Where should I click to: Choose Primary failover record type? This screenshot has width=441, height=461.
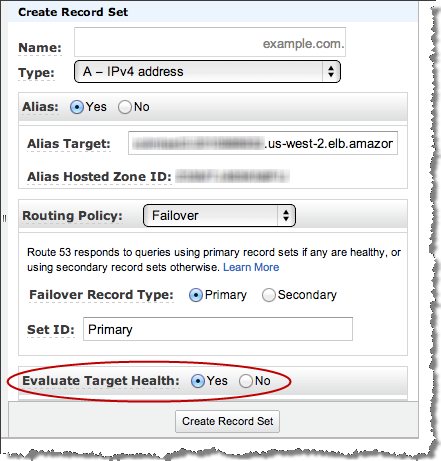click(x=196, y=295)
